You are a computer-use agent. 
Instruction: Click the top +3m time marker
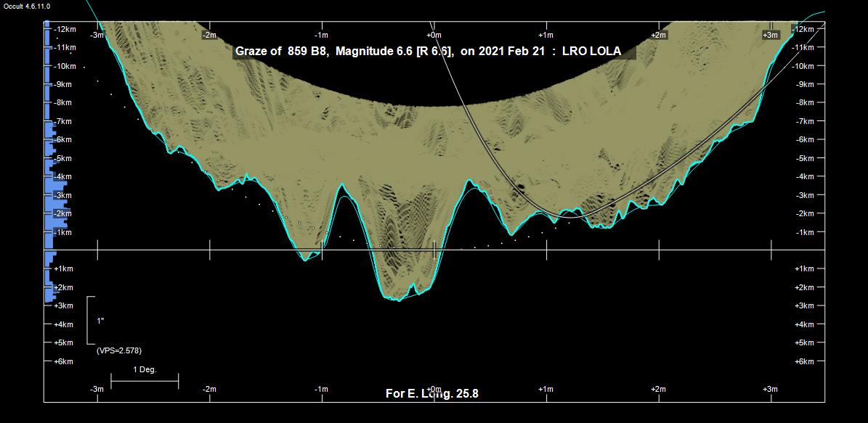click(x=770, y=35)
